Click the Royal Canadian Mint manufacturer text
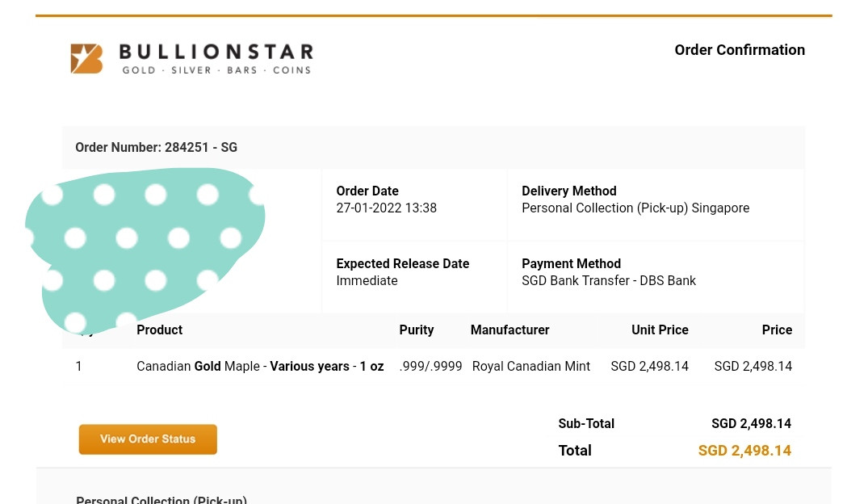Screen dimensions: 868x504 tap(530, 367)
